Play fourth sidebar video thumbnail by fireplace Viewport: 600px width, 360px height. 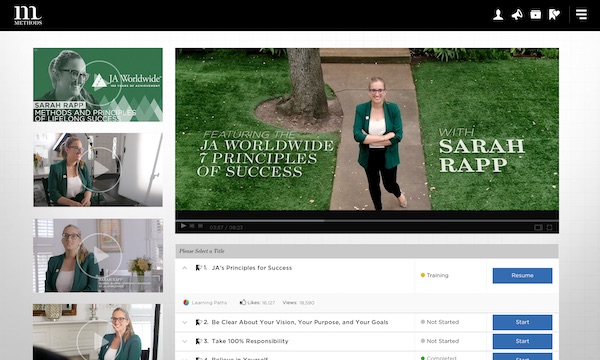(x=98, y=332)
